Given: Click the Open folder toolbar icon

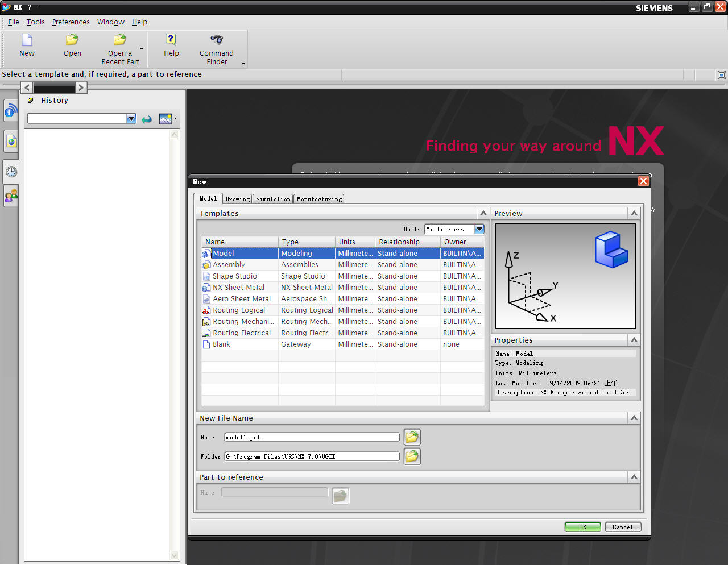Looking at the screenshot, I should tap(72, 40).
